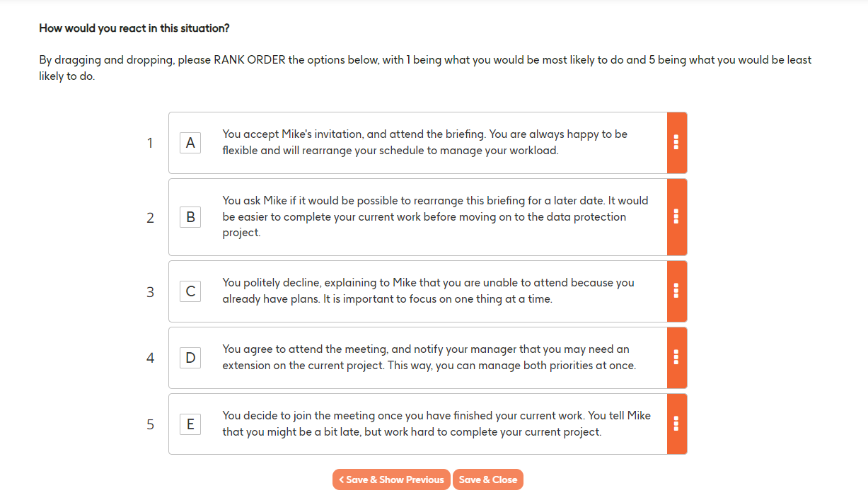Click rank number 1 beside option A
The image size is (868, 500).
[x=150, y=143]
